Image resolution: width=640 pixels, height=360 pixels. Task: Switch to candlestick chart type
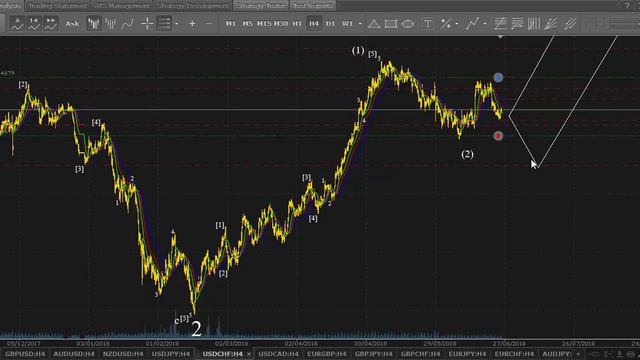(94, 24)
